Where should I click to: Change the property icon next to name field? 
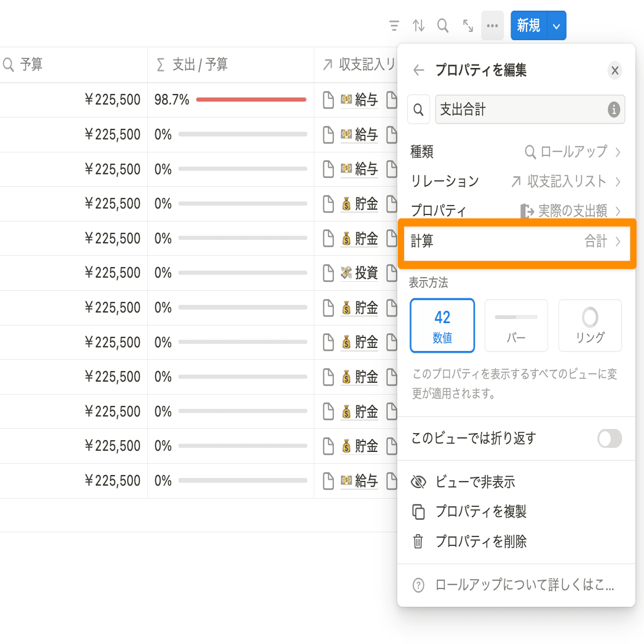418,109
